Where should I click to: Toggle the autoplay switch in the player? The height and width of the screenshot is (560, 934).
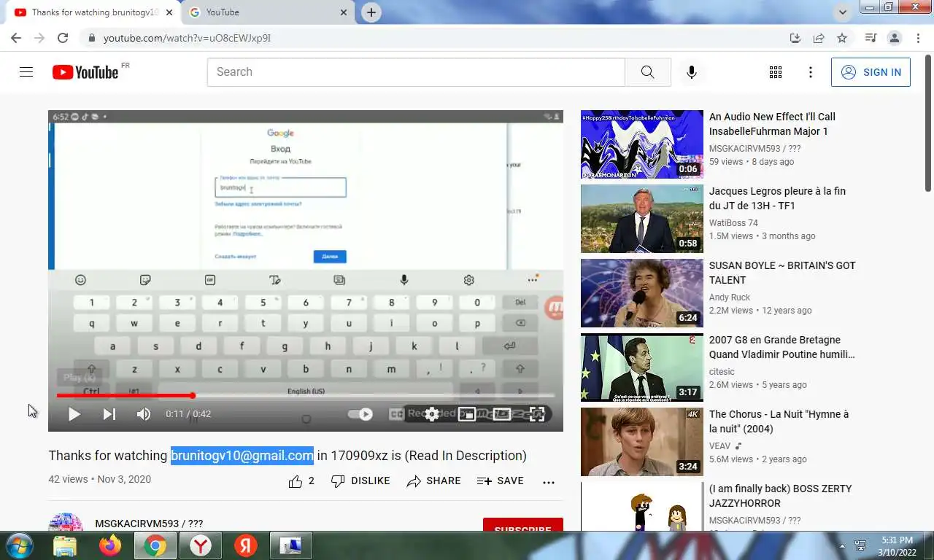360,414
